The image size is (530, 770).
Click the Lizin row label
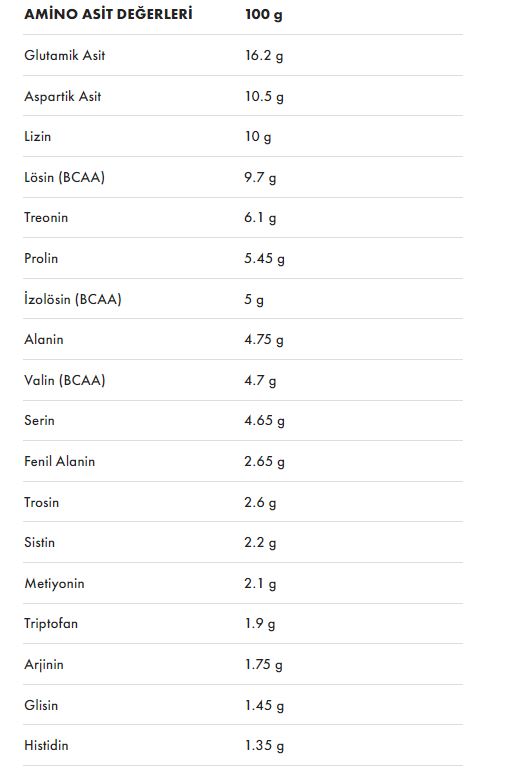point(37,137)
